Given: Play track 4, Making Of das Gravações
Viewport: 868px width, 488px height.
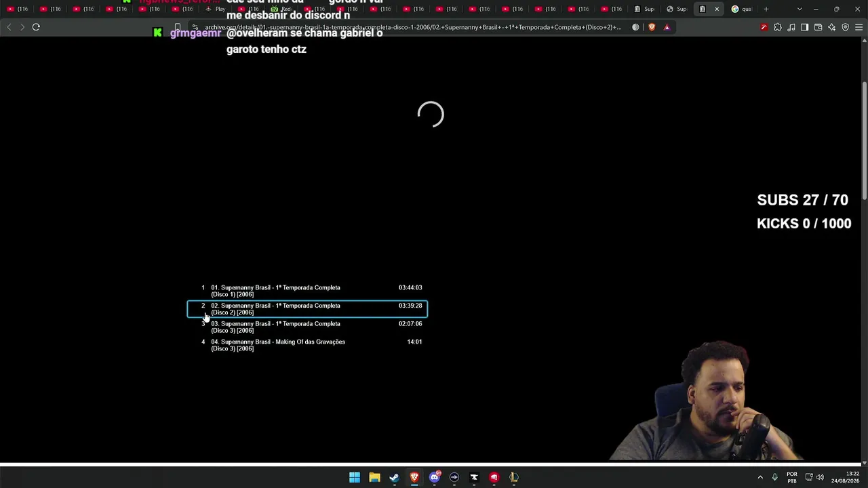Looking at the screenshot, I should coord(307,345).
